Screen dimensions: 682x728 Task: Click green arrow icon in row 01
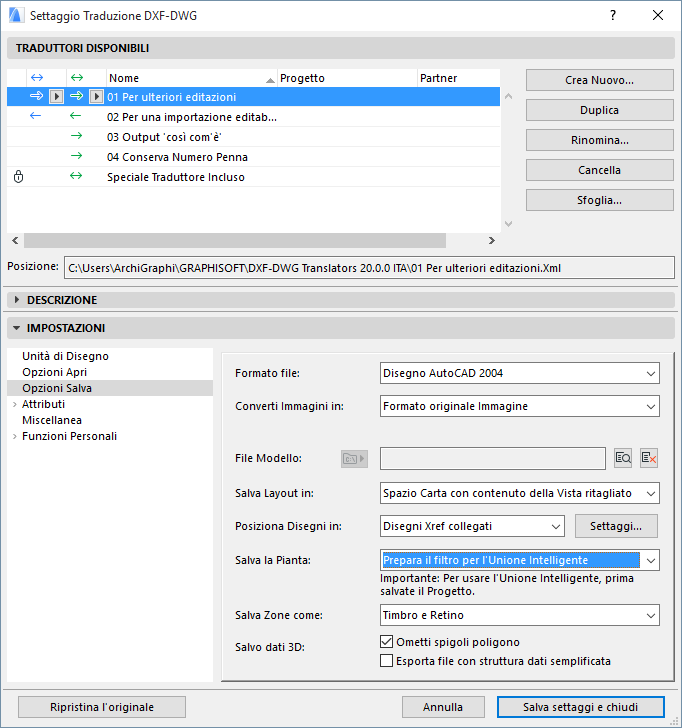click(x=76, y=96)
